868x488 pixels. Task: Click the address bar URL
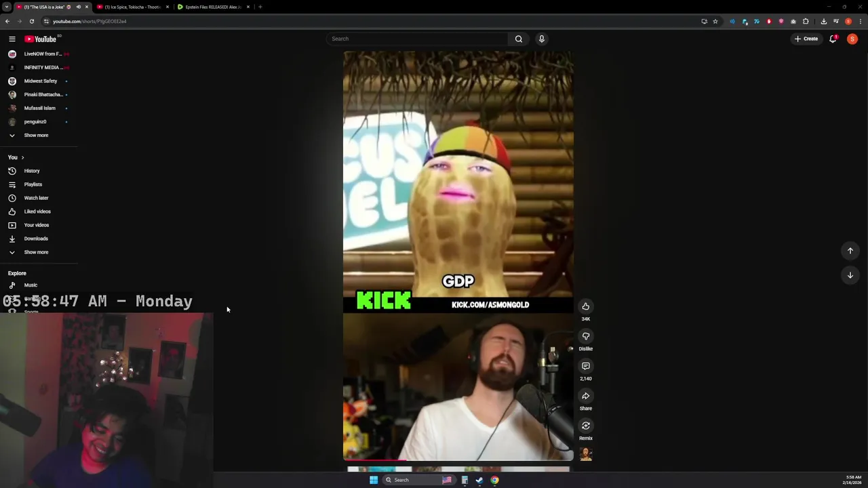[90, 21]
